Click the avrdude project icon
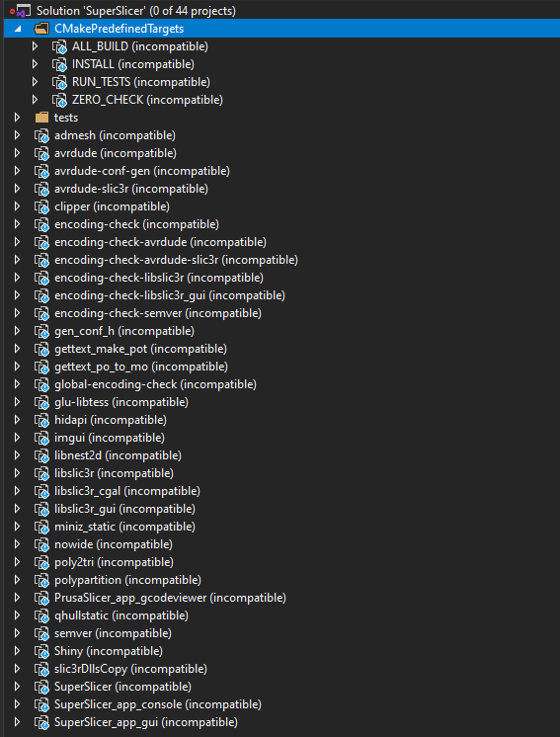 (x=41, y=153)
